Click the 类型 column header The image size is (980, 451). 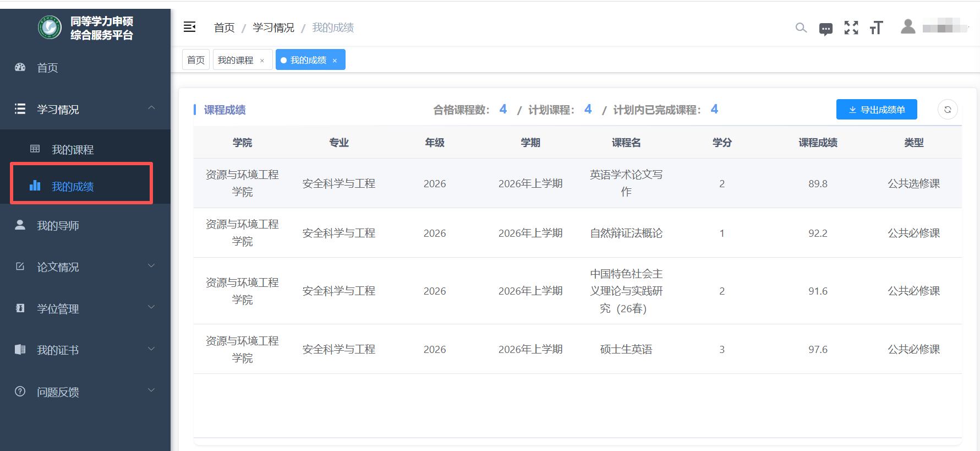coord(914,143)
